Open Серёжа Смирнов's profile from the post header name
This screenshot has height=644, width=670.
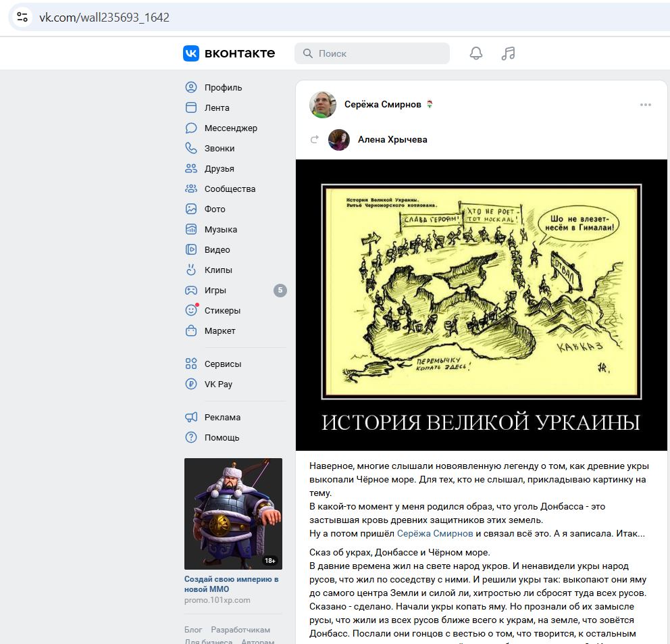coord(383,104)
